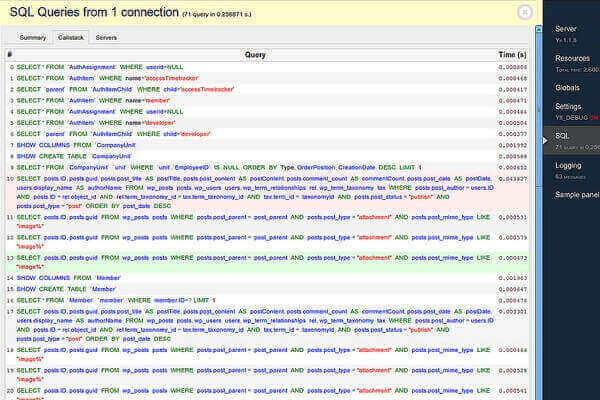The image size is (600, 400).
Task: Open the Globals sidebar item
Action: click(x=567, y=87)
